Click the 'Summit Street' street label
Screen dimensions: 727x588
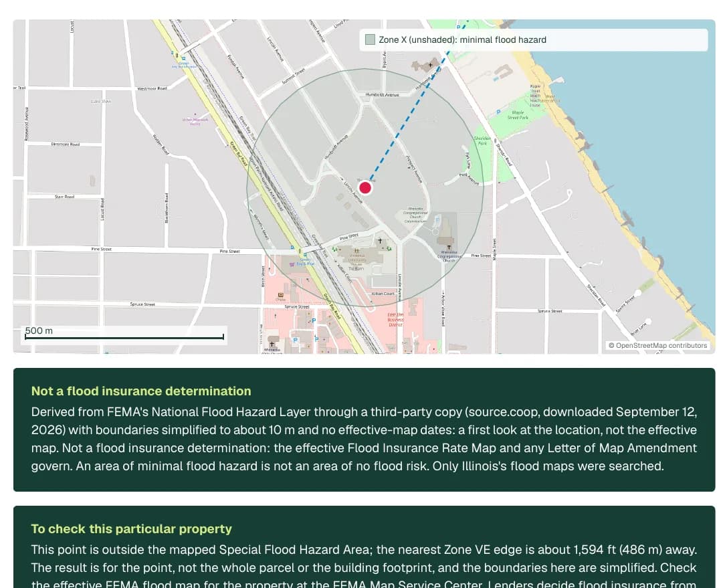click(x=294, y=76)
